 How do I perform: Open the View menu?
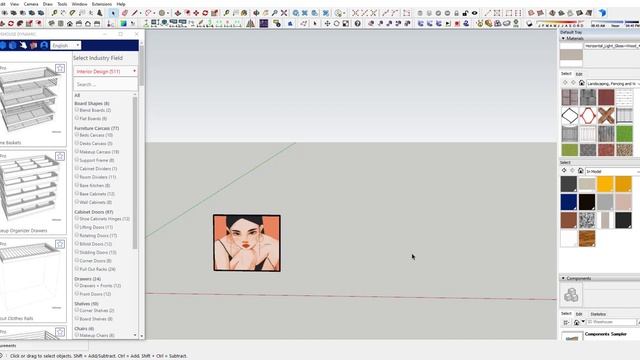pos(14,4)
